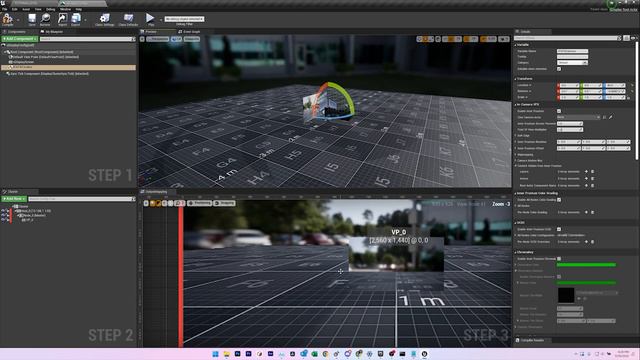The height and width of the screenshot is (360, 640).
Task: Click the Save toolbar icon
Action: (x=32, y=19)
